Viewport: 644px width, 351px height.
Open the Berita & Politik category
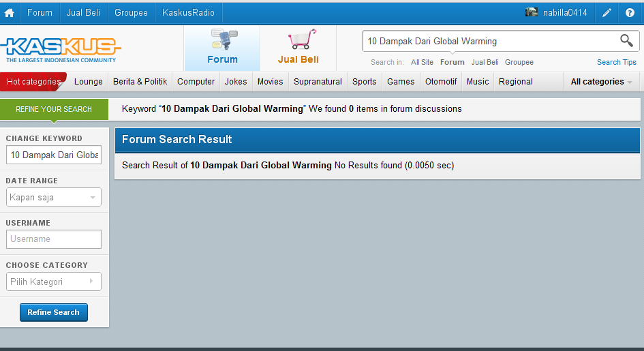pyautogui.click(x=140, y=82)
